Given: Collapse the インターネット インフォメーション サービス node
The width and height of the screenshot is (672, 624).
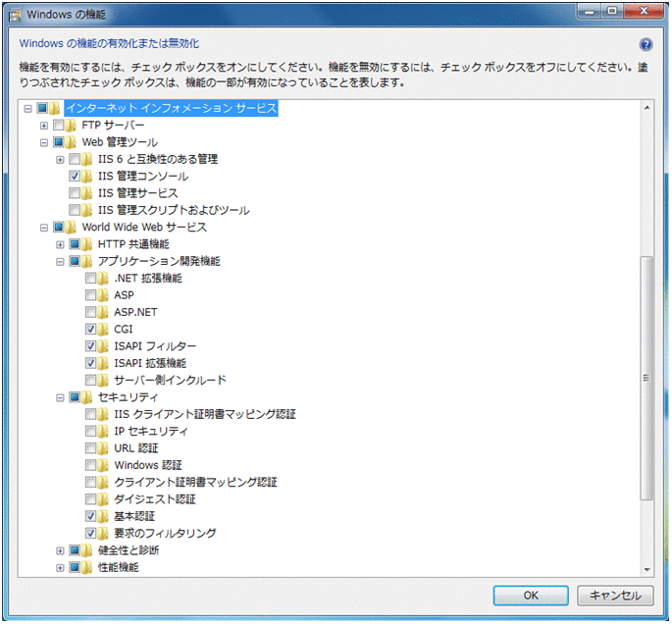Looking at the screenshot, I should [27, 109].
